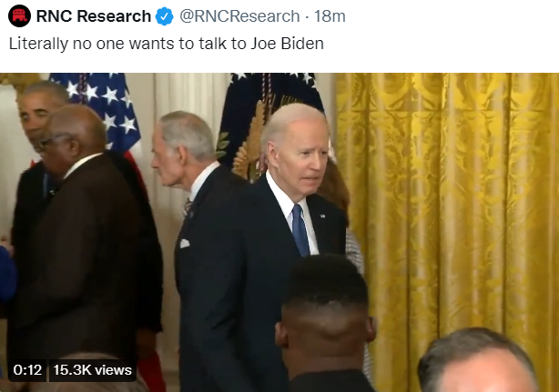Viewport: 559px width, 392px height.
Task: Open the RNC elephant profile avatar
Action: pyautogui.click(x=19, y=16)
